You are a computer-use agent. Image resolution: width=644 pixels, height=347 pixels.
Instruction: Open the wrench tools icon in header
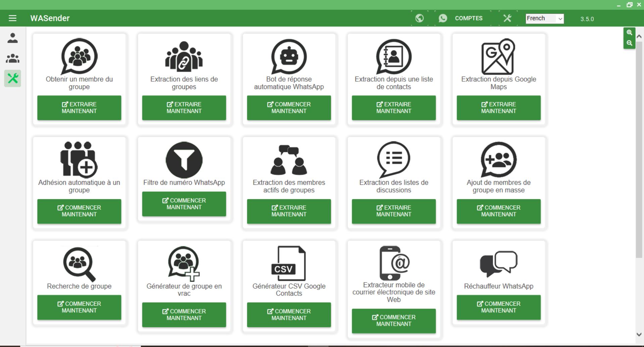click(507, 18)
